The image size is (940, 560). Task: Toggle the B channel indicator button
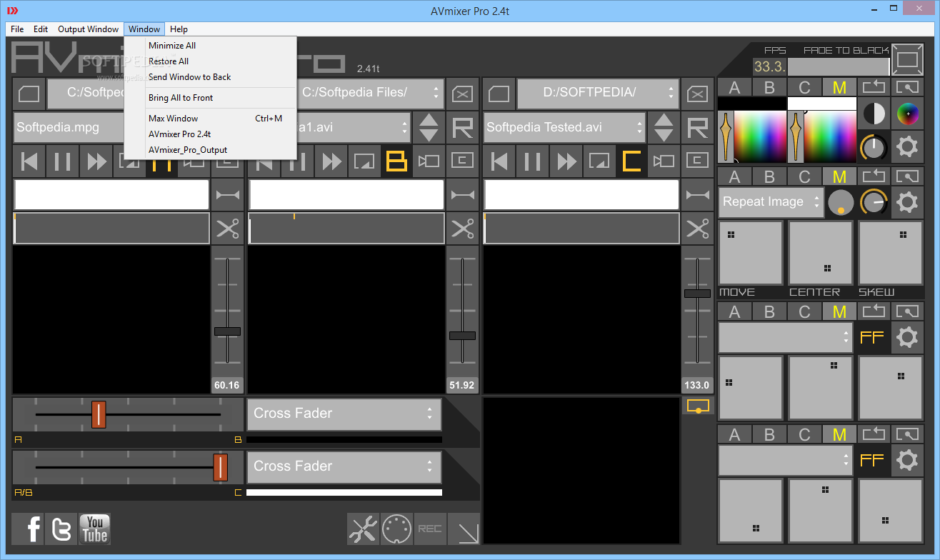pyautogui.click(x=396, y=161)
